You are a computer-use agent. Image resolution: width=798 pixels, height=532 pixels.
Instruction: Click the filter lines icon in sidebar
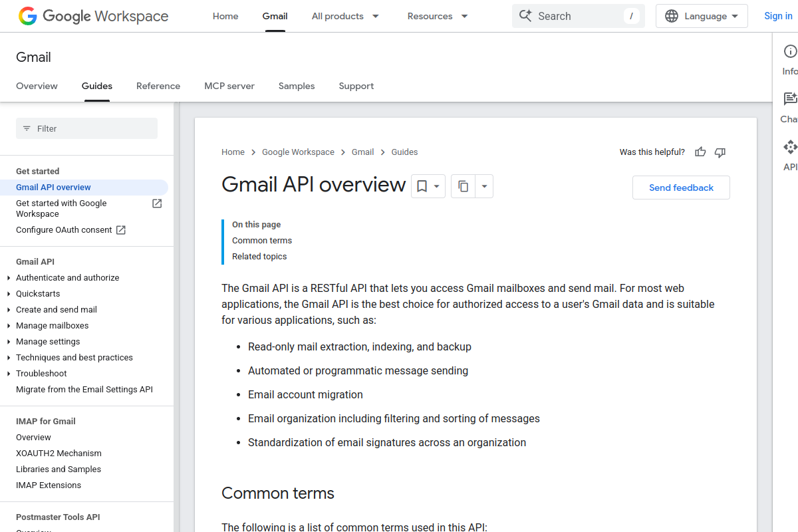click(x=27, y=128)
